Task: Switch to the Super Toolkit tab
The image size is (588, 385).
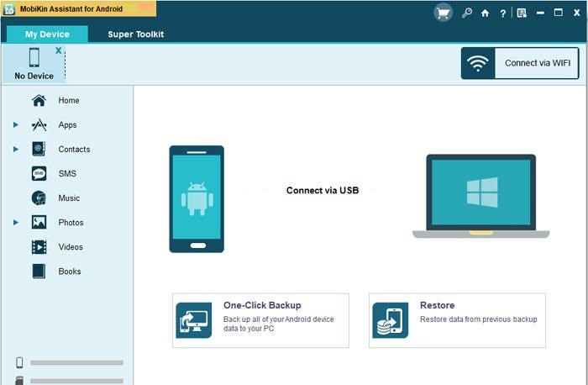Action: (x=136, y=34)
